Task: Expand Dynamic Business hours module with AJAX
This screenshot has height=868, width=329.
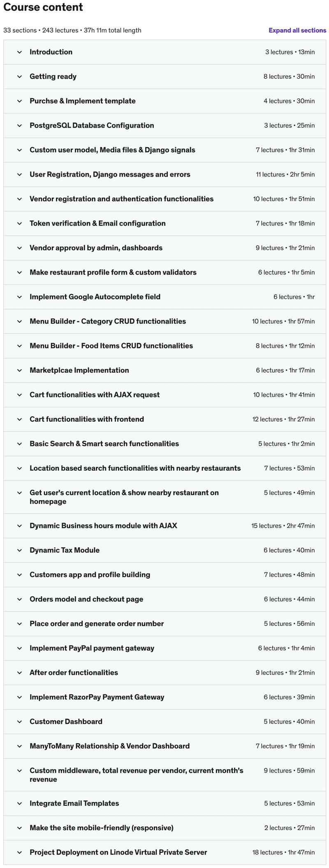Action: pyautogui.click(x=103, y=526)
